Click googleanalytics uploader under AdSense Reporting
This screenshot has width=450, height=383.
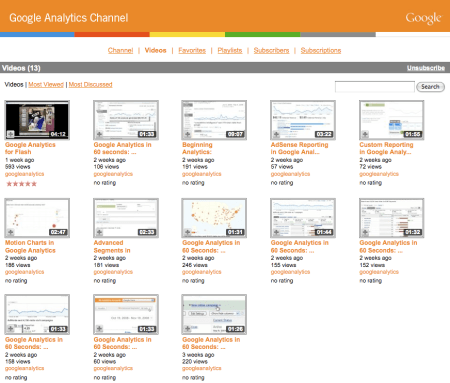click(290, 174)
